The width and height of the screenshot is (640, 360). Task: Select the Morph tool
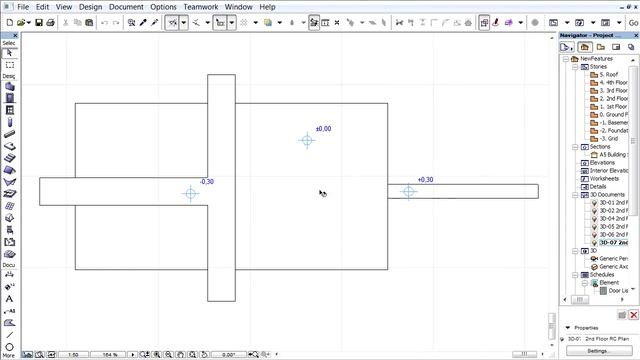(x=9, y=218)
